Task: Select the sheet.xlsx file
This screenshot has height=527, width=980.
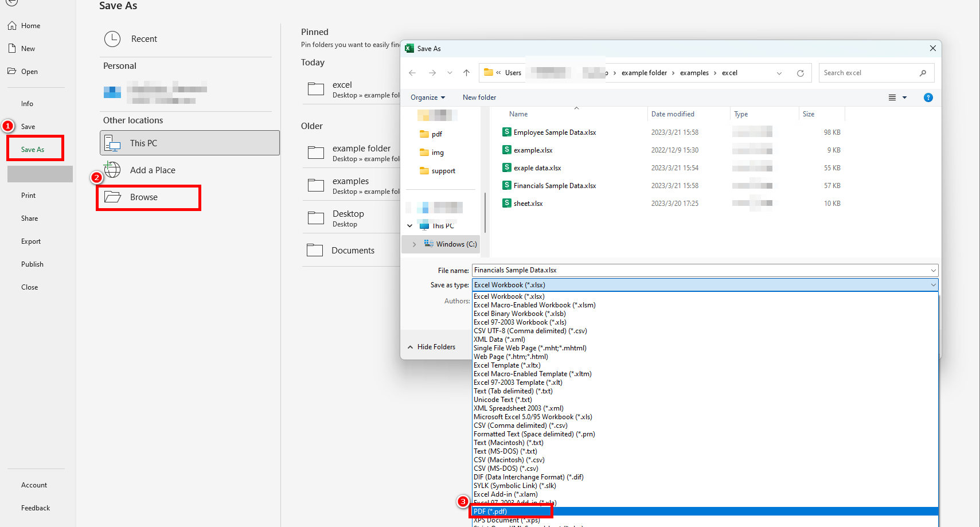Action: (x=528, y=204)
